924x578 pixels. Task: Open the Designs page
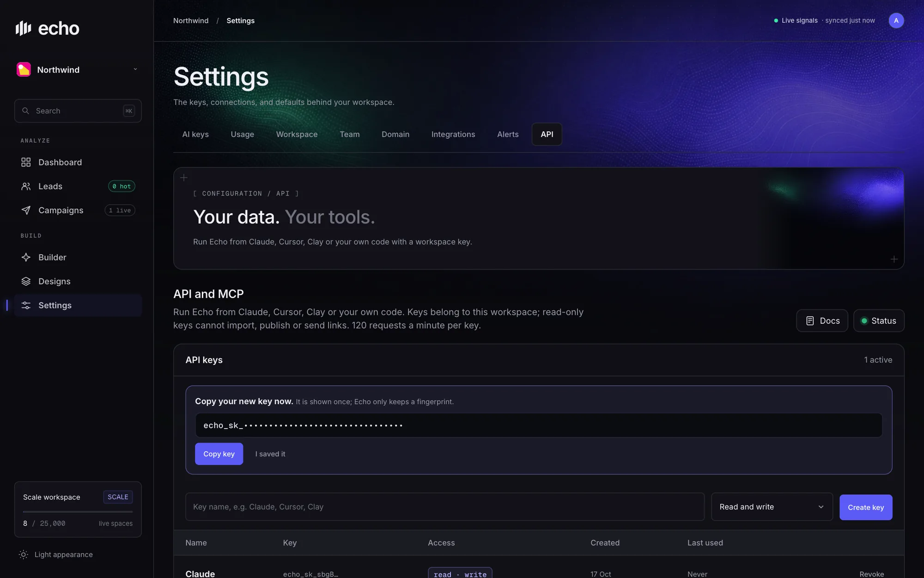pos(78,282)
